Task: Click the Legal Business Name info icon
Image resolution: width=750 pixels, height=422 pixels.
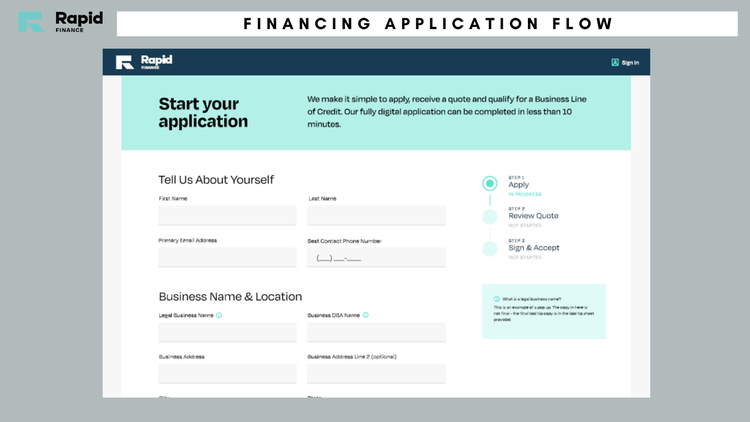Action: tap(219, 315)
